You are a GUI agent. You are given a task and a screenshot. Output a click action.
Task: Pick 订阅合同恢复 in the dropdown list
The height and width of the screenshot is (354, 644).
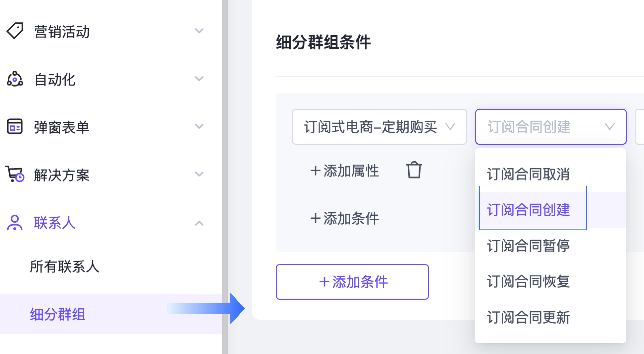[528, 281]
